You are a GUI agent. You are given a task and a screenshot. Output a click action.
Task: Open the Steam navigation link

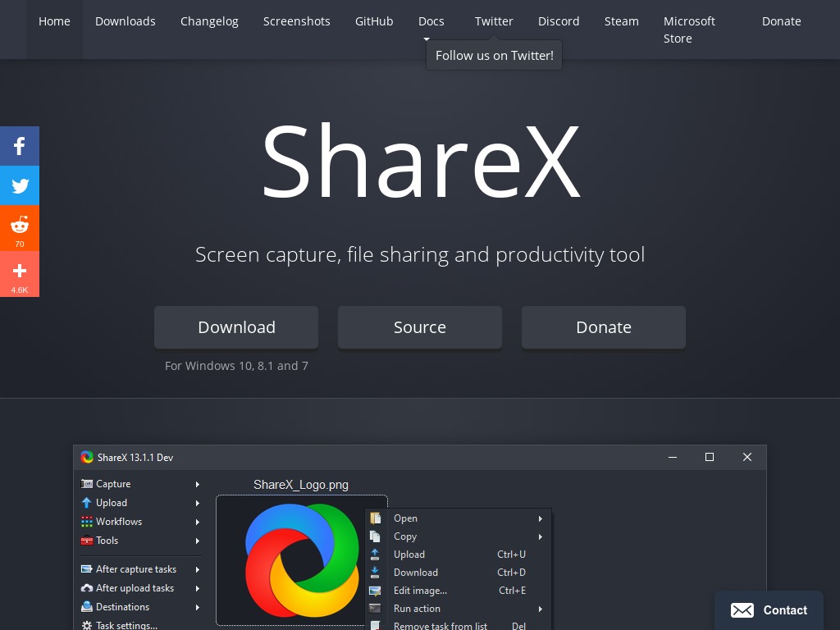622,21
